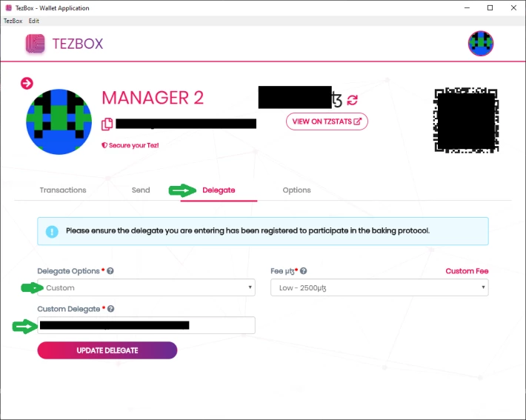Click into the Custom Delegate input field
The width and height of the screenshot is (526, 420).
(x=146, y=325)
